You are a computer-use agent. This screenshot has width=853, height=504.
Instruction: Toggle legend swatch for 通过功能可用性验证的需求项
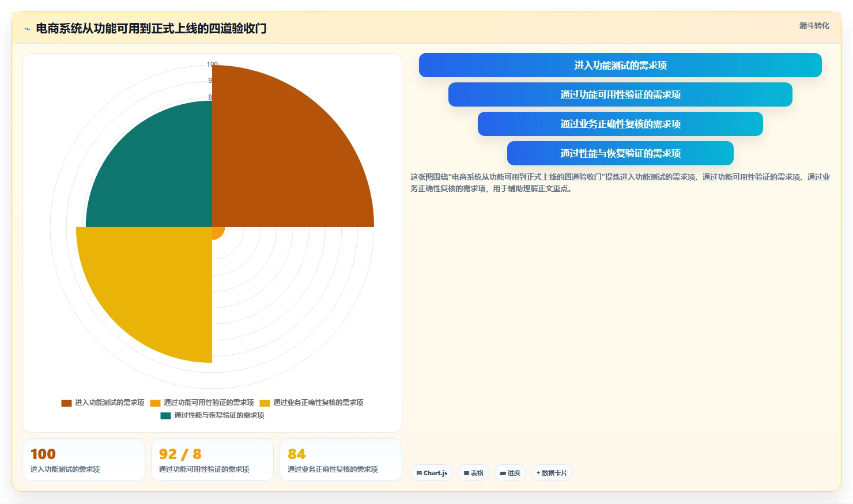(x=155, y=403)
